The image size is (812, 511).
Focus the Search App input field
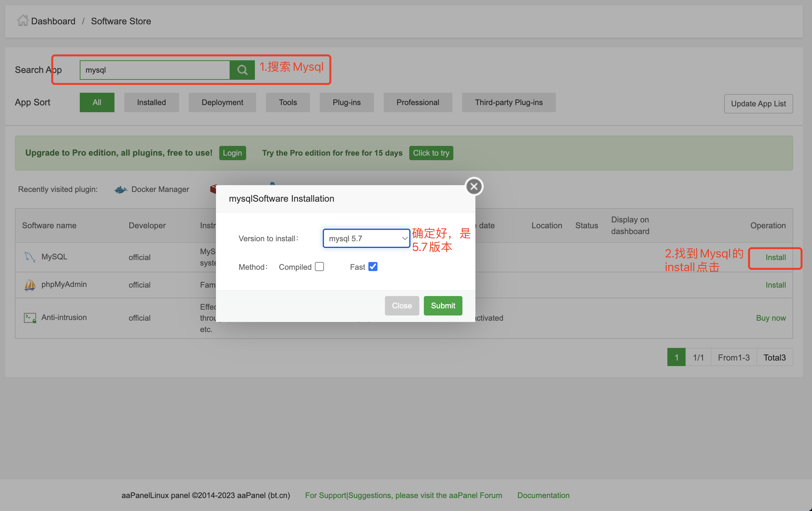[x=155, y=70]
